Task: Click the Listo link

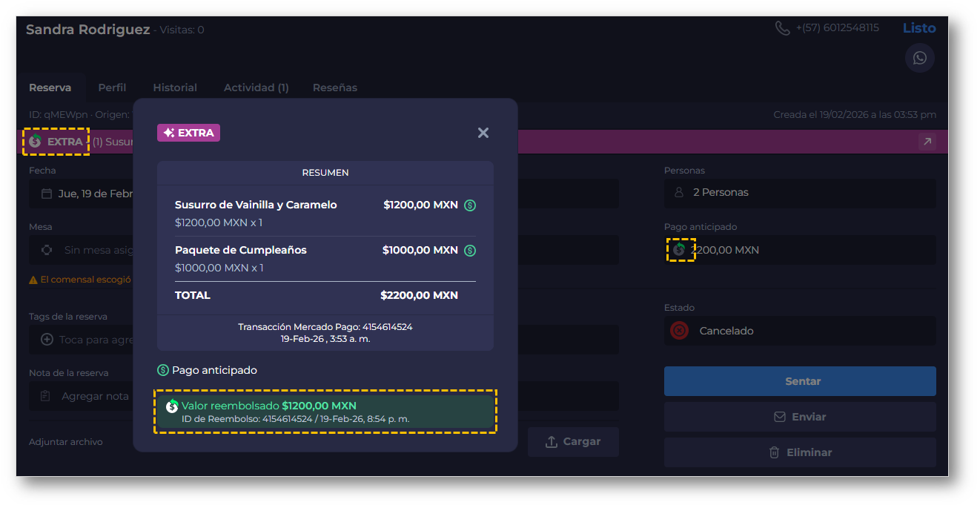Action: [919, 28]
